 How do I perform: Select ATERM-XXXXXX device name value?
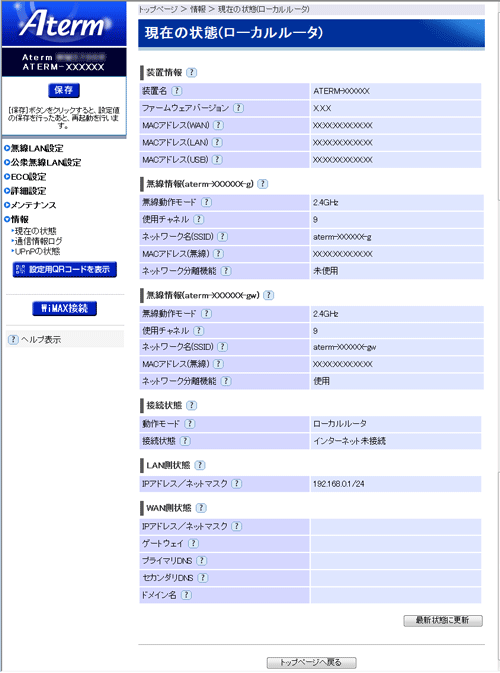(x=341, y=91)
